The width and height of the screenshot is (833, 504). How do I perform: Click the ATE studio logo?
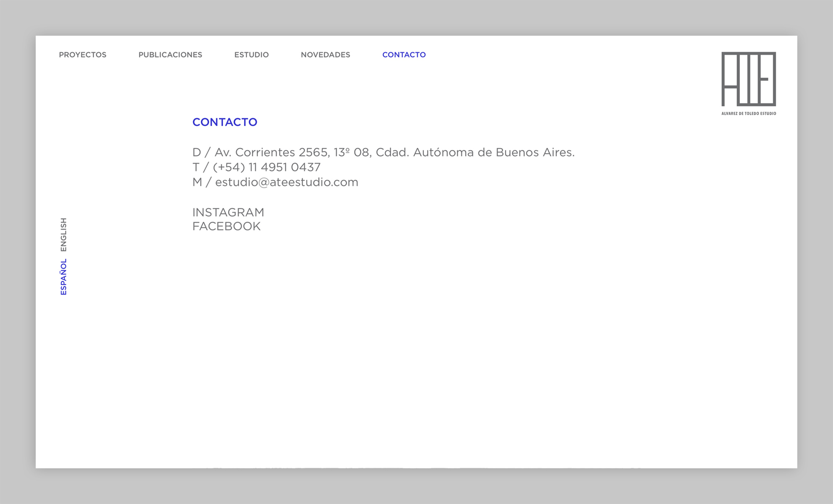point(748,79)
